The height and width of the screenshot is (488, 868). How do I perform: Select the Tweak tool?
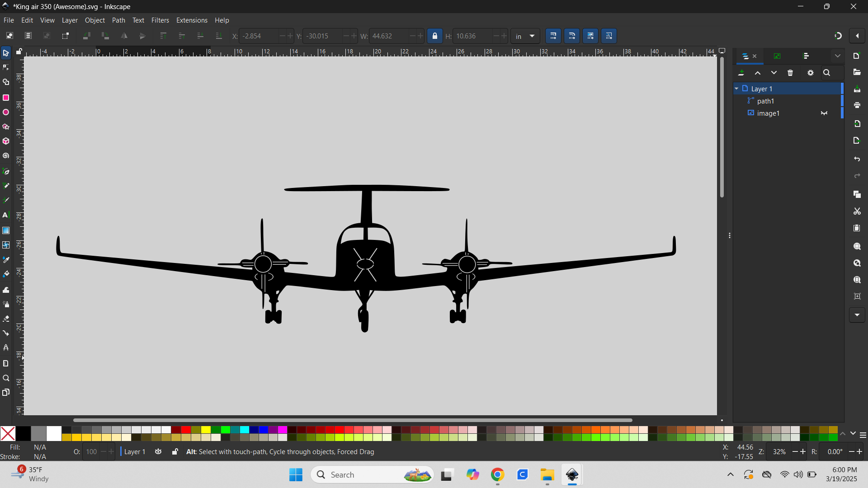[6, 290]
